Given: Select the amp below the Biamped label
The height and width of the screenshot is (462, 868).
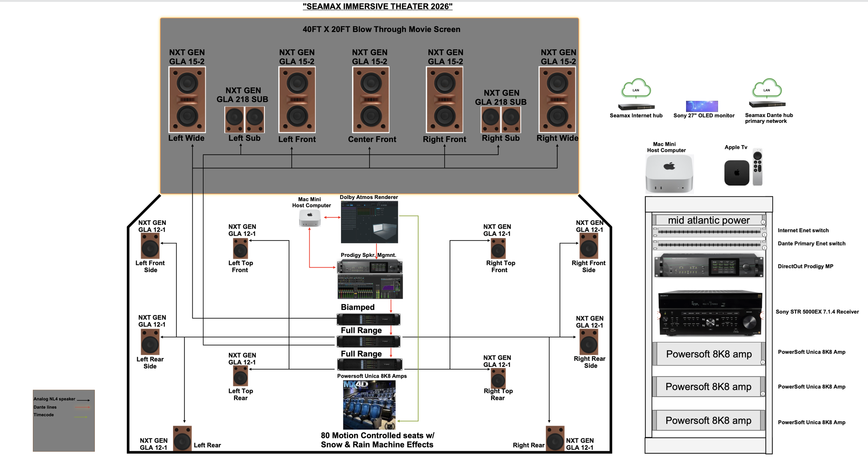Looking at the screenshot, I should (x=368, y=319).
